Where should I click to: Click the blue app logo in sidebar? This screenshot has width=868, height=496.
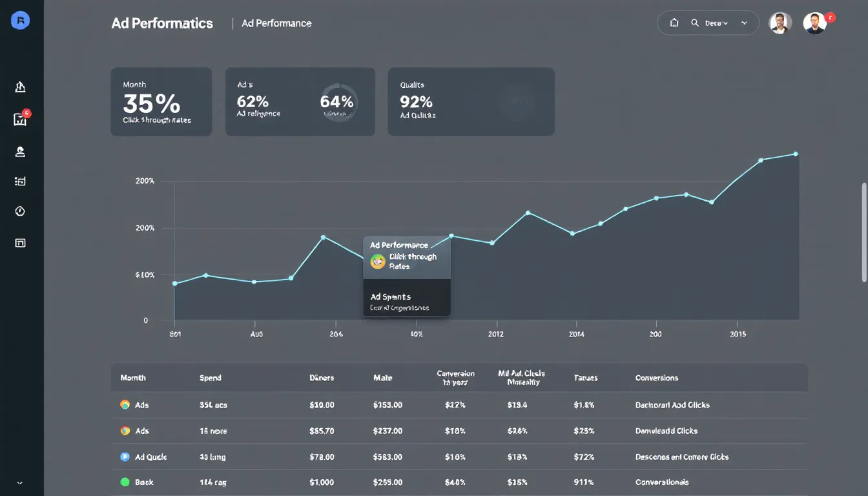tap(21, 21)
